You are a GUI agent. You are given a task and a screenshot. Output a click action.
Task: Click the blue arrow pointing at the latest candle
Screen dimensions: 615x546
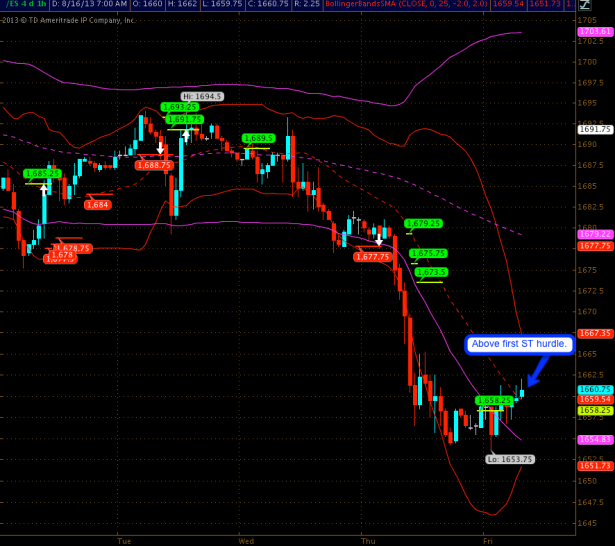[536, 369]
